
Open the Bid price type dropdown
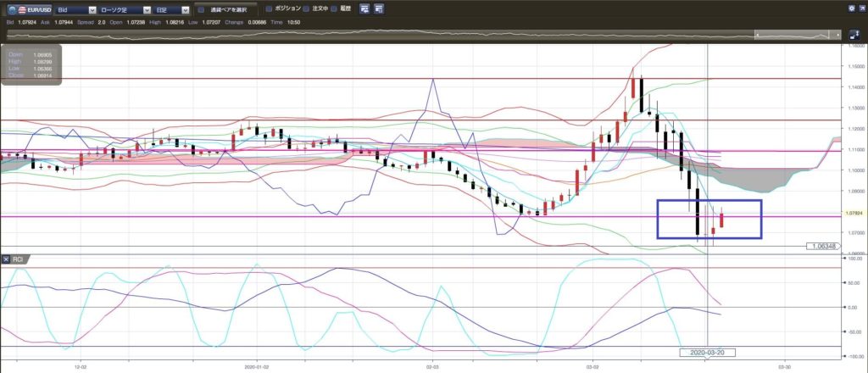click(75, 10)
